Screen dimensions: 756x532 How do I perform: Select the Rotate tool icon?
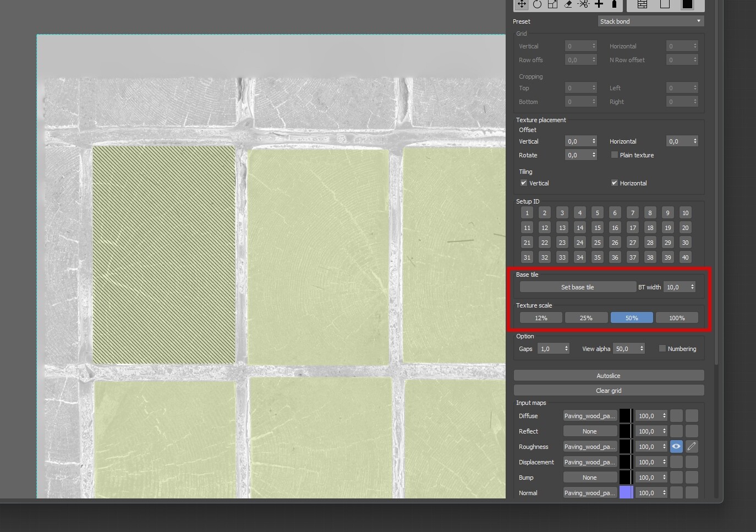click(x=537, y=4)
